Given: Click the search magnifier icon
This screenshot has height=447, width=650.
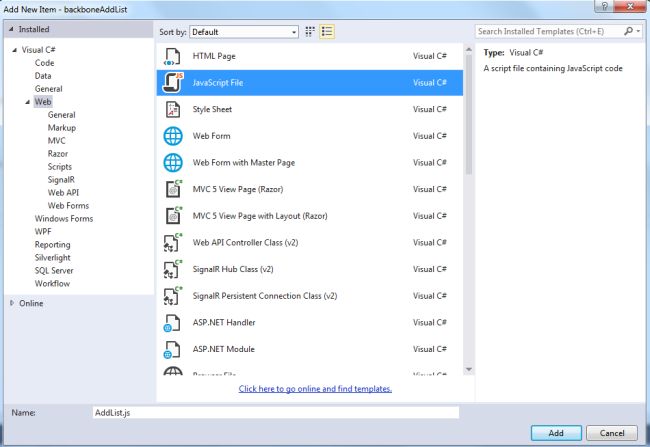Looking at the screenshot, I should tap(628, 31).
